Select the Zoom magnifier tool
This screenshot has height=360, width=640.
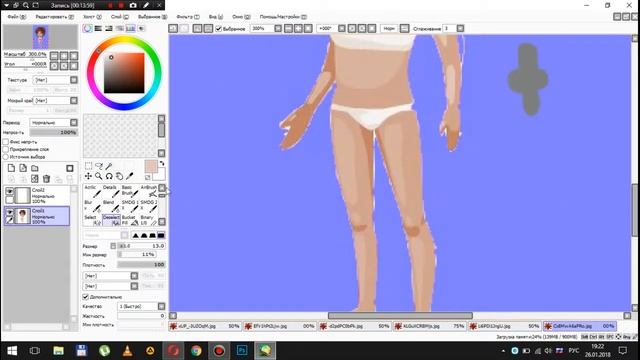(99, 176)
